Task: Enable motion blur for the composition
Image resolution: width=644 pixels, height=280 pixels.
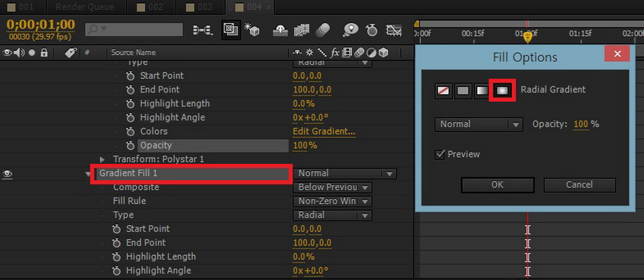Action: (323, 30)
